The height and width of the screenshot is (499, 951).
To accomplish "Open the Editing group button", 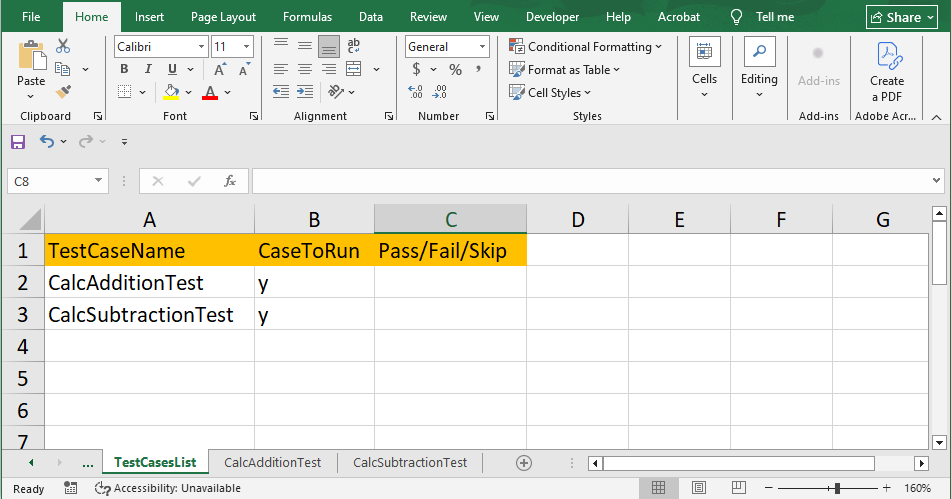I will click(x=759, y=69).
